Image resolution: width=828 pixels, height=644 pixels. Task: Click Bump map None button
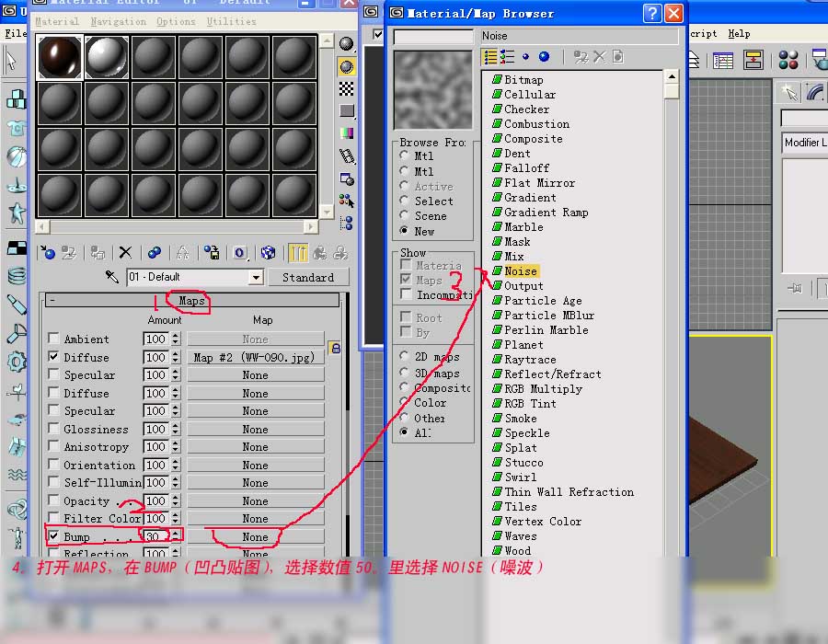(256, 537)
